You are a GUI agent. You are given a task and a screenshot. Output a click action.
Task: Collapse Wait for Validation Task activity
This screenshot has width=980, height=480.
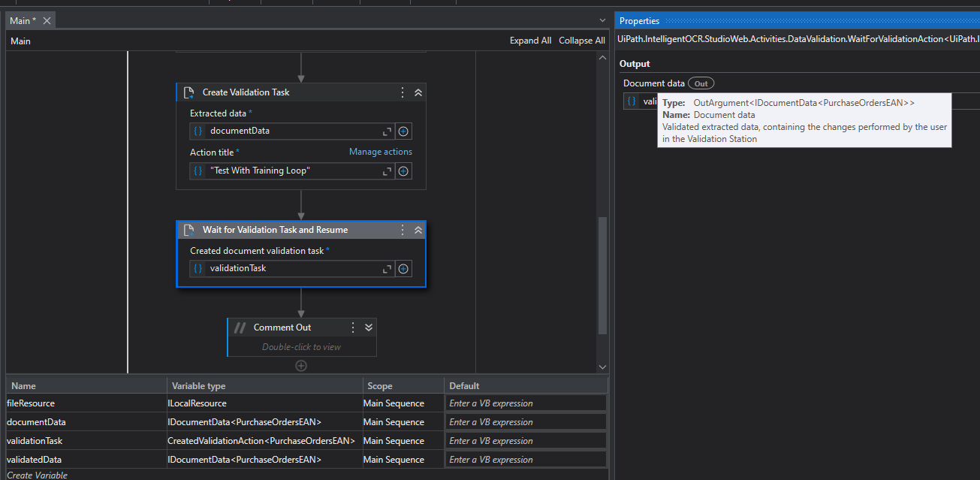418,230
